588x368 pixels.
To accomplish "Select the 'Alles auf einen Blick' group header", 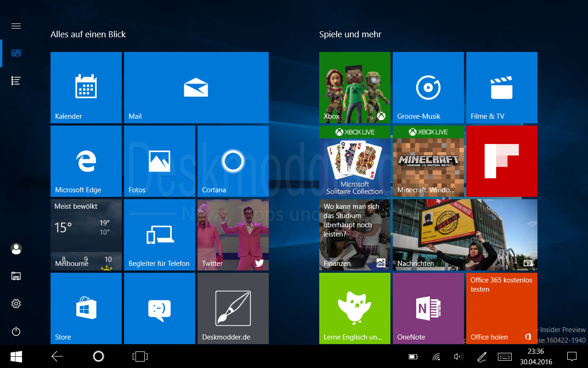I will click(x=88, y=34).
